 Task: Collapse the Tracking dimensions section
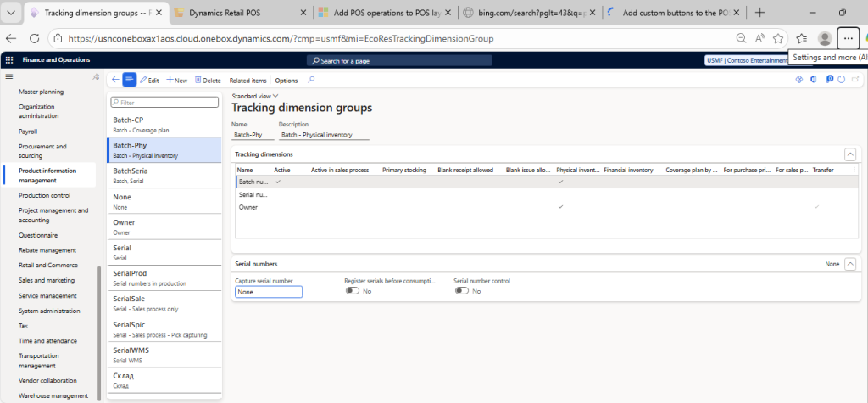[x=849, y=154]
